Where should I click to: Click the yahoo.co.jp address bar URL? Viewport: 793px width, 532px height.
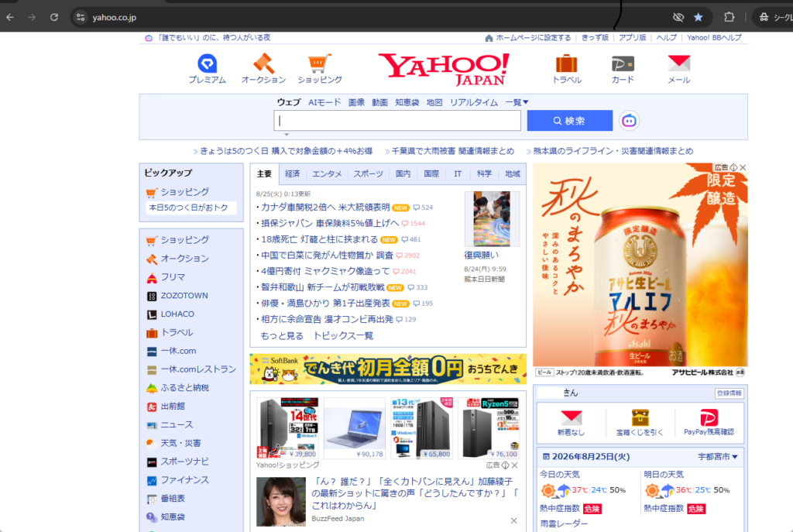click(x=115, y=17)
